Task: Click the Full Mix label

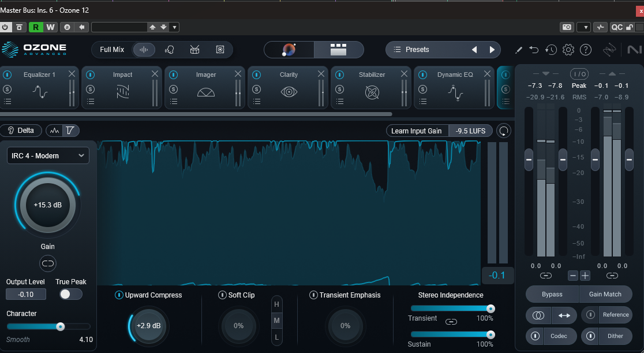Action: point(112,49)
